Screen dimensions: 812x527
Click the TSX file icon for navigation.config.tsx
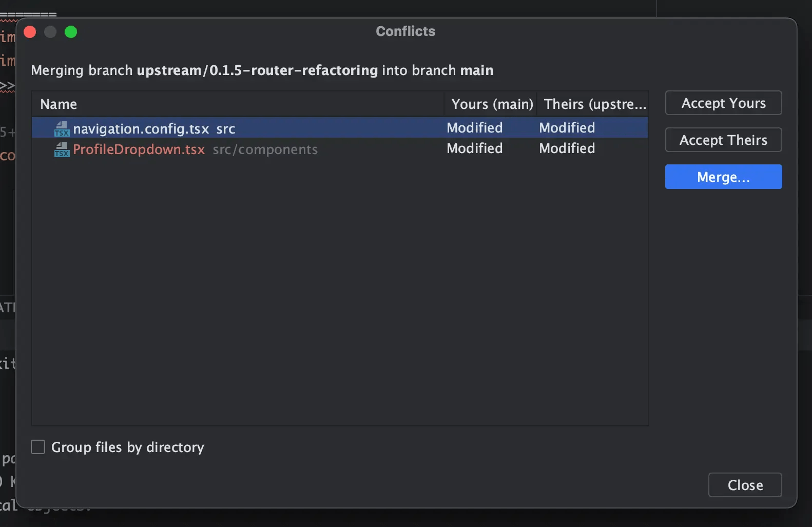point(62,128)
